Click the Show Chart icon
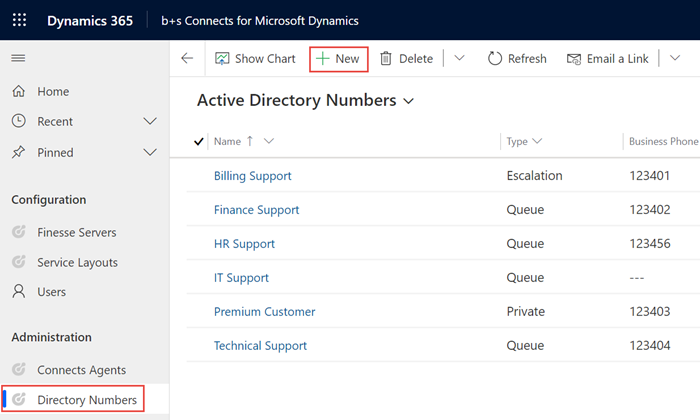 pos(222,58)
